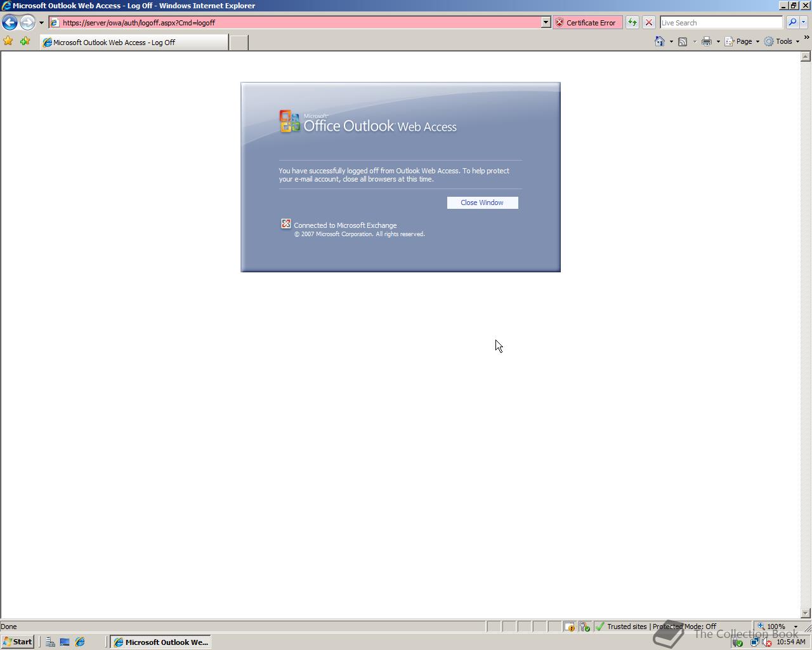Click the Show Desktop quick launch icon
812x650 pixels.
[65, 642]
